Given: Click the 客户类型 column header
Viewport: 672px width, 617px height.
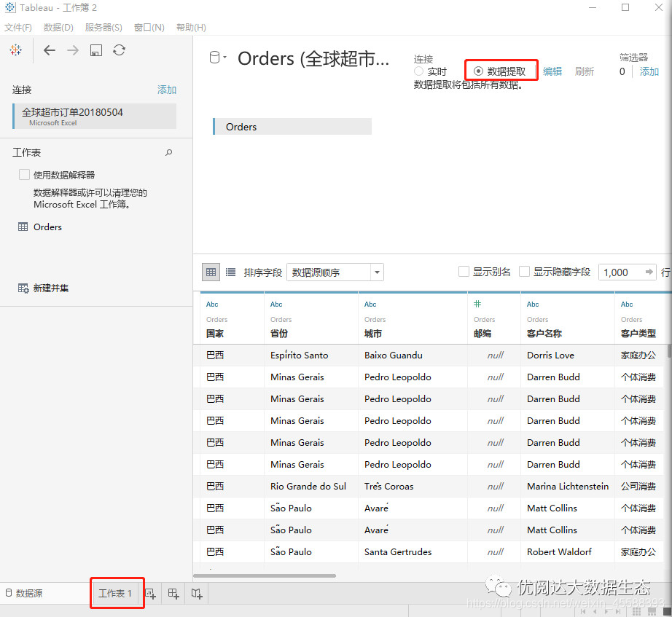Looking at the screenshot, I should point(638,334).
